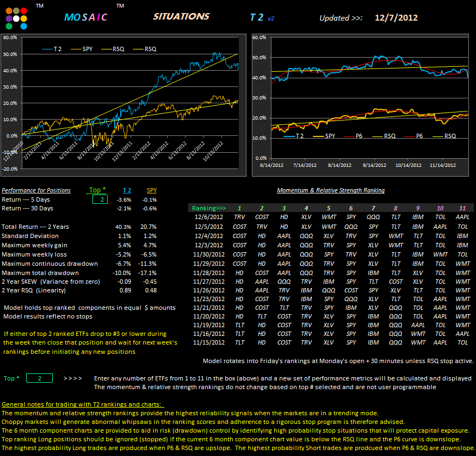The width and height of the screenshot is (476, 456).
Task: Select the Top input box beside Return 5 Days
Action: 100,199
